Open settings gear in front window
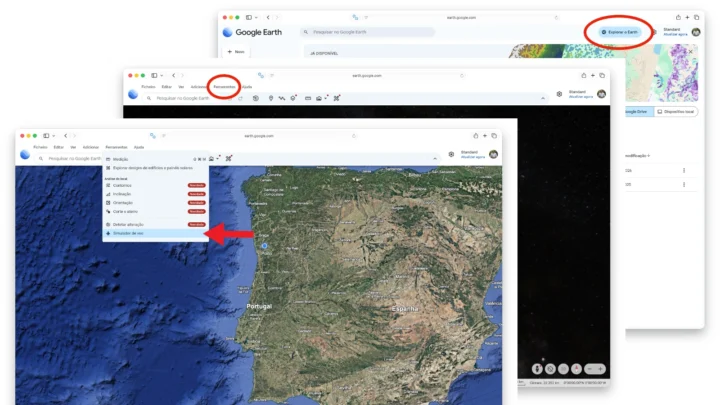The image size is (720, 405). (451, 154)
